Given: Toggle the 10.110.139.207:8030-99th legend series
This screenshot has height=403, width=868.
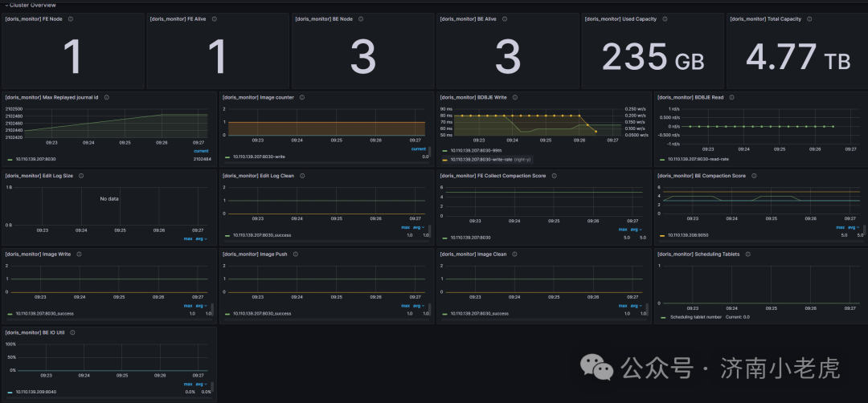Looking at the screenshot, I should pyautogui.click(x=475, y=151).
